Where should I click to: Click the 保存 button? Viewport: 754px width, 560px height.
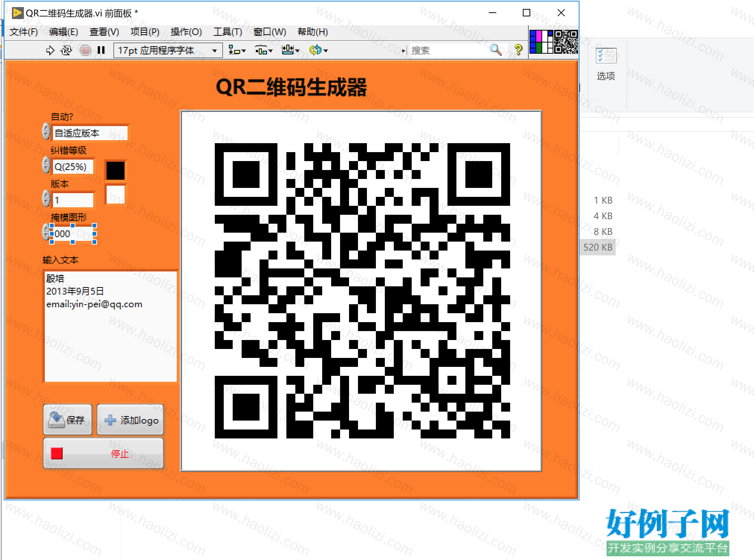tap(67, 420)
